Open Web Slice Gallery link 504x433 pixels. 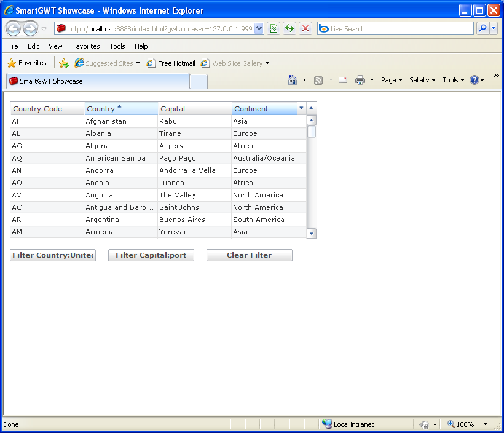pyautogui.click(x=235, y=63)
